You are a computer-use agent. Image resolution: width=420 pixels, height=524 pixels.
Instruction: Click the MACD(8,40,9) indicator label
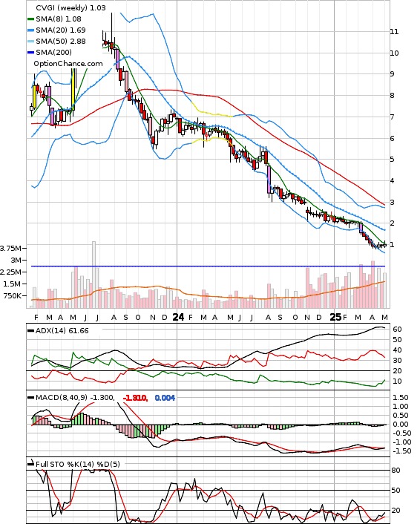[x=62, y=398]
